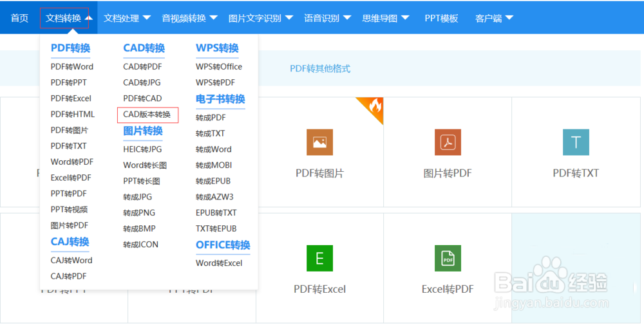The image size is (644, 325).
Task: Open Word转Excel under OFFICE转换
Action: pyautogui.click(x=219, y=263)
